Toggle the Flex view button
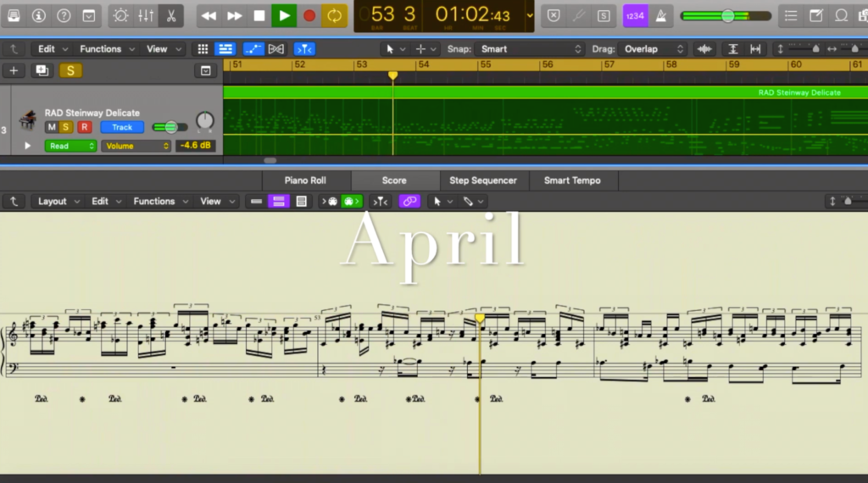 [x=275, y=49]
